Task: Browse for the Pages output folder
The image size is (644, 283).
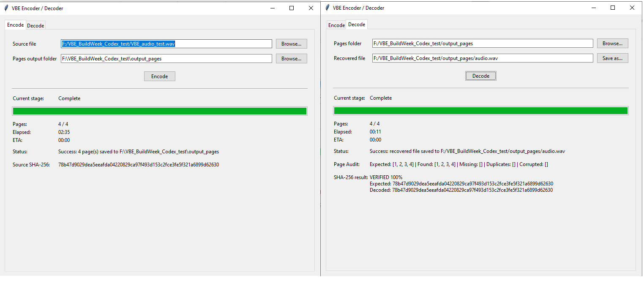Action: (x=292, y=59)
